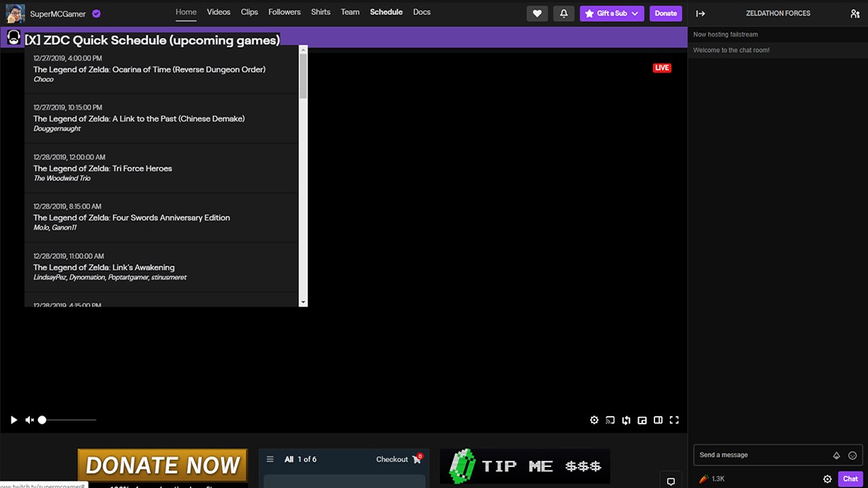The width and height of the screenshot is (868, 488).
Task: Open the Home tab
Action: 186,12
